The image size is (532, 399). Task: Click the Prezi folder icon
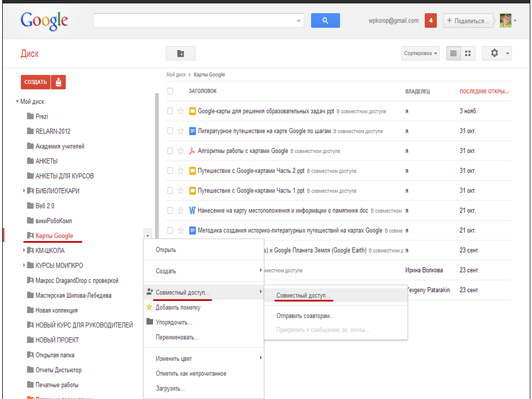(x=30, y=116)
